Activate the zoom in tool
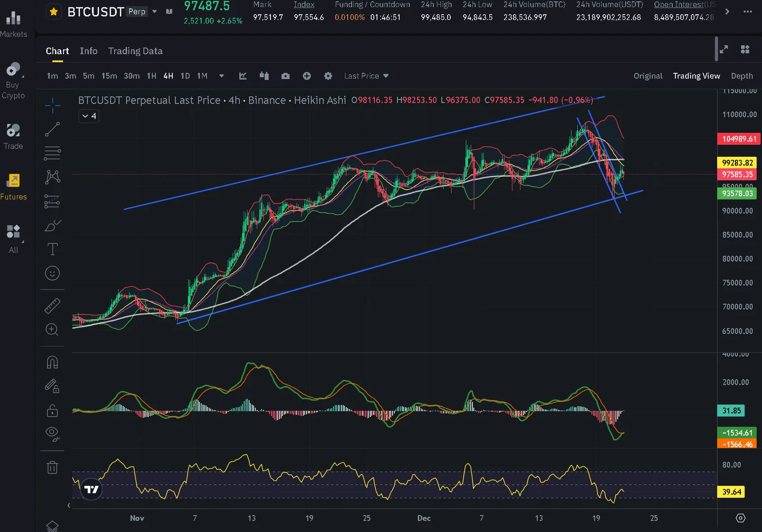Image resolution: width=762 pixels, height=532 pixels. coord(52,330)
